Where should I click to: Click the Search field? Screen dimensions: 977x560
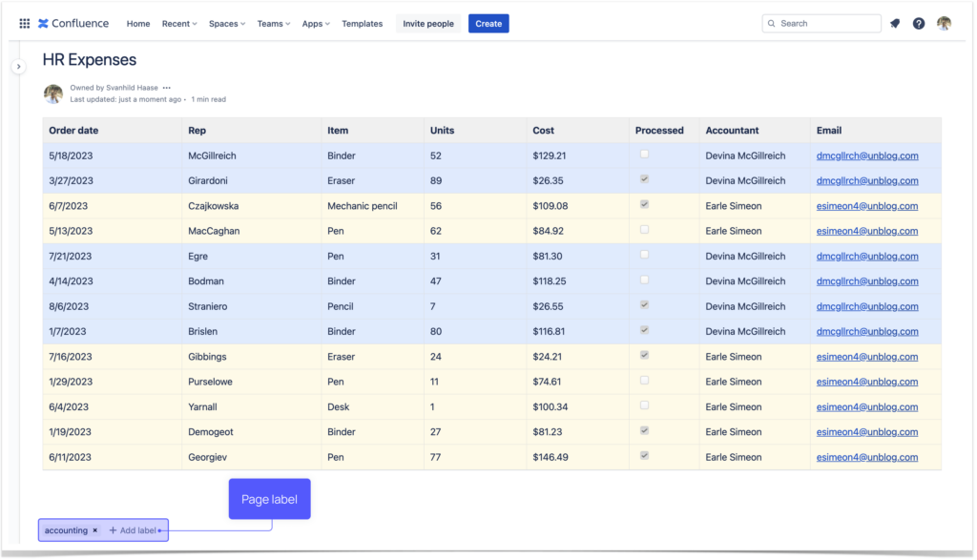[822, 23]
